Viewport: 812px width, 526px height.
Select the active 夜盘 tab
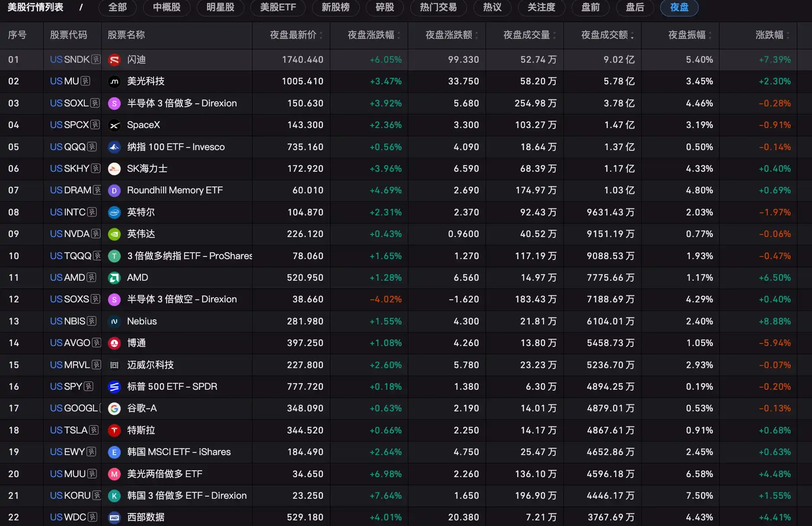pos(679,7)
